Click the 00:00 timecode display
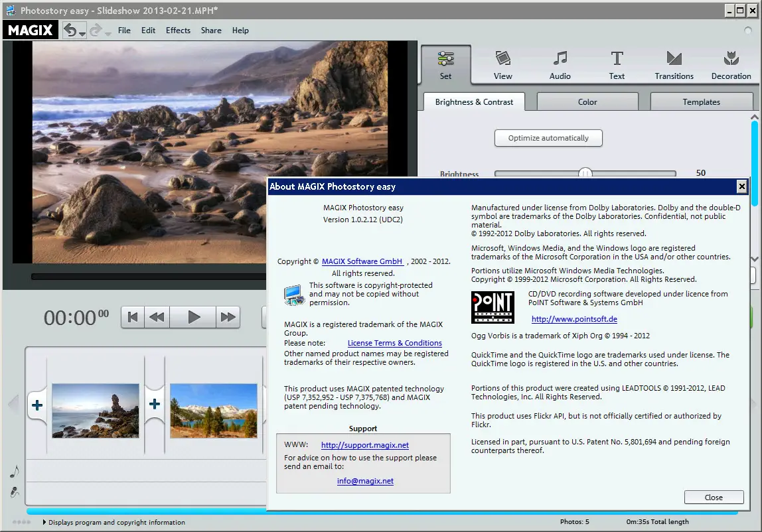Screen dimensions: 762x532 [76, 318]
